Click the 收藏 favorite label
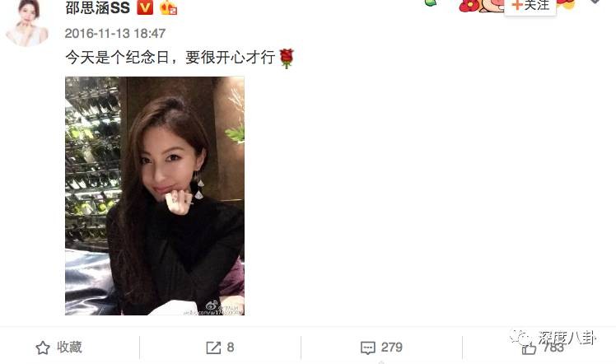 (69, 347)
